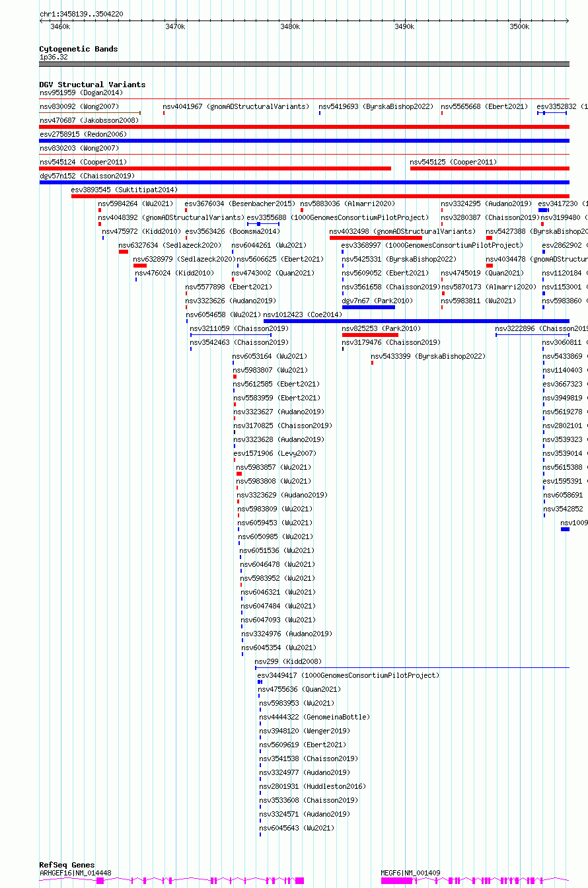Click the nsv825253 (Park2010) label
Screen dimensions: 588x888
point(381,328)
